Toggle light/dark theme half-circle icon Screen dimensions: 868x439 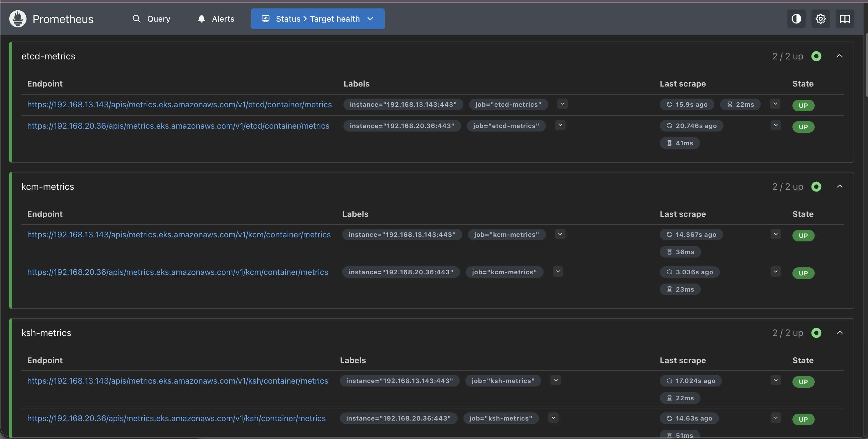(x=796, y=19)
